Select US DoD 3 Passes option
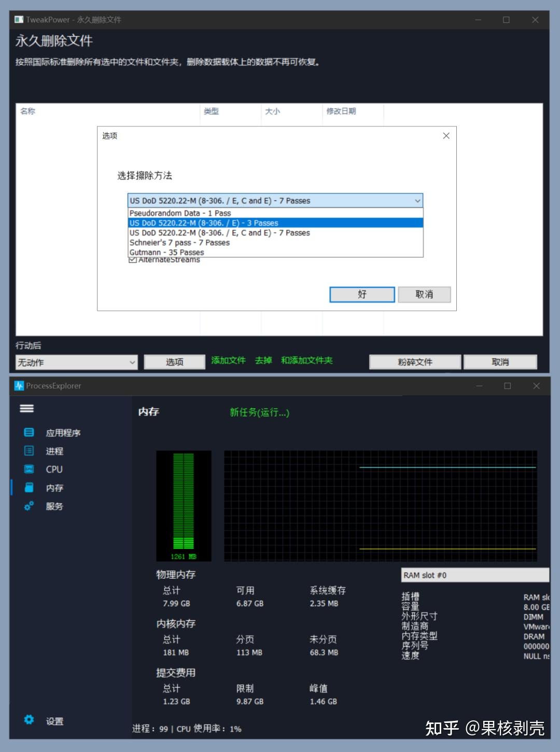 click(x=275, y=223)
